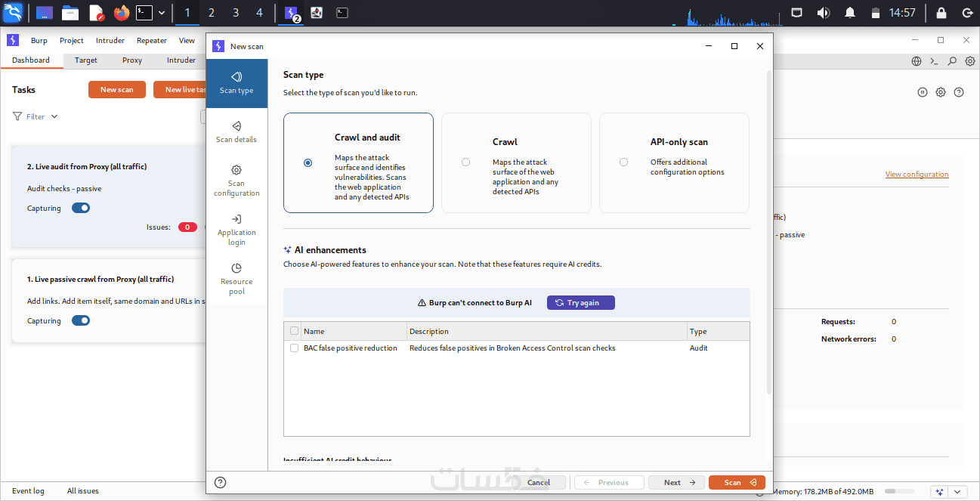Switch to workspace 3
The image size is (980, 501).
tap(236, 13)
